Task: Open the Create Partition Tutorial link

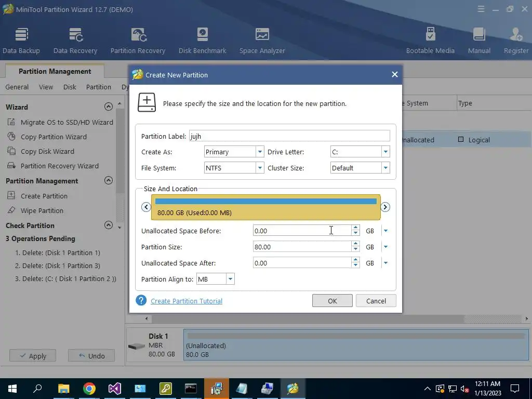Action: pyautogui.click(x=187, y=301)
